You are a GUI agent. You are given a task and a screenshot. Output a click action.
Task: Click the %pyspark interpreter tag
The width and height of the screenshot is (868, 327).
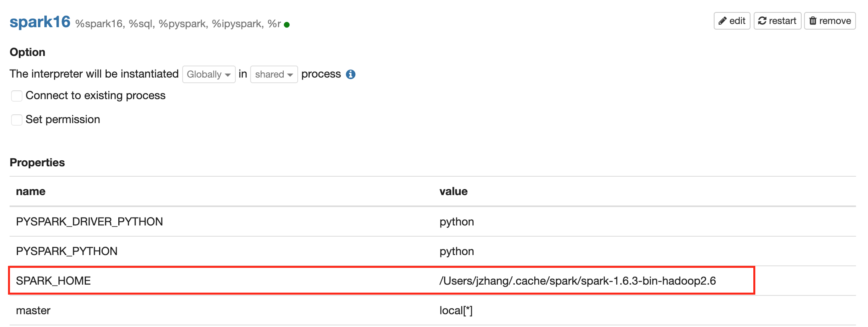click(183, 24)
